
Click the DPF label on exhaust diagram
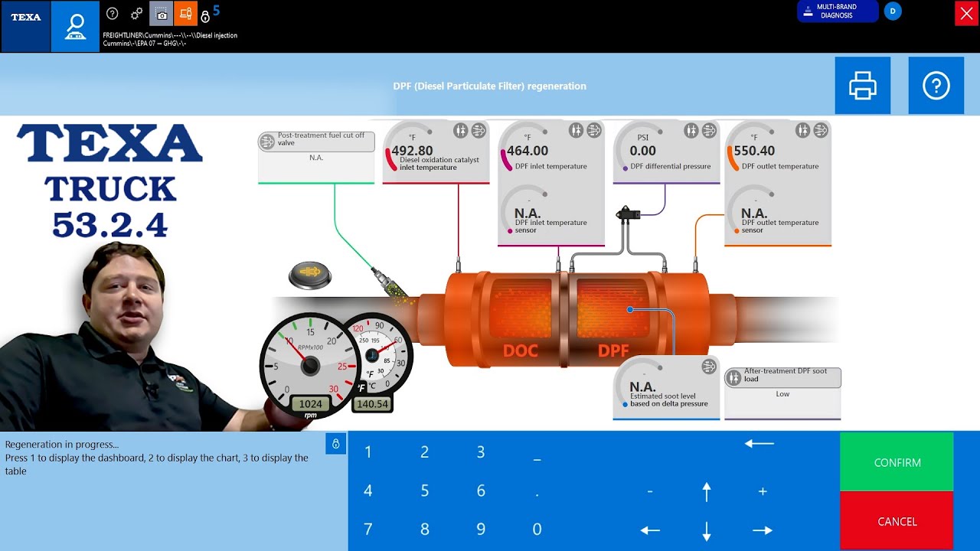(x=613, y=351)
